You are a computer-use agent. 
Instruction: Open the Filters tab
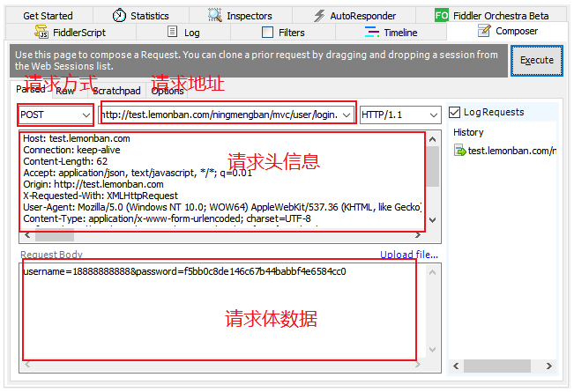(283, 33)
